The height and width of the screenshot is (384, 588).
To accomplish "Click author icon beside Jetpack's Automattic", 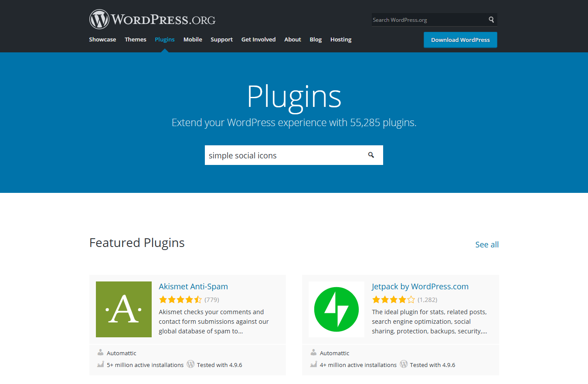I will 313,353.
